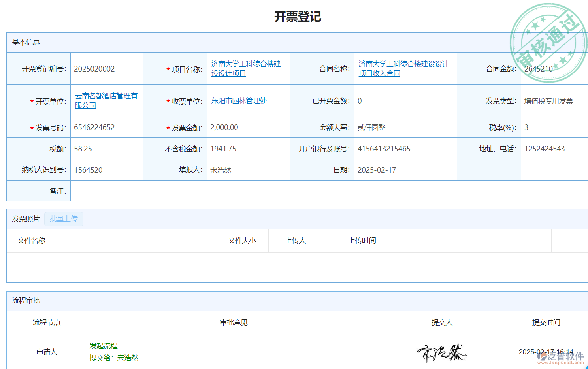Click the 发票金额 value 2,000.00
This screenshot has width=588, height=369.
coord(224,128)
